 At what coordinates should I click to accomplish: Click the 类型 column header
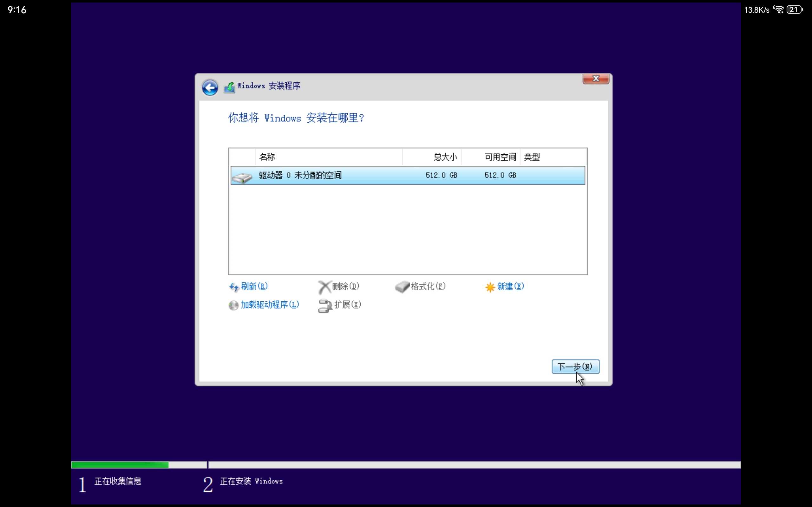pos(532,157)
